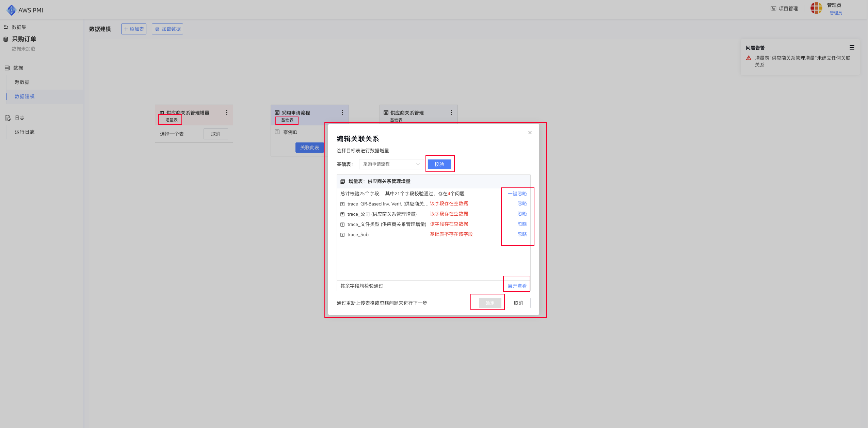Click the 基础表 tag on 采购申请流程 card
The image size is (868, 428).
coord(287,120)
